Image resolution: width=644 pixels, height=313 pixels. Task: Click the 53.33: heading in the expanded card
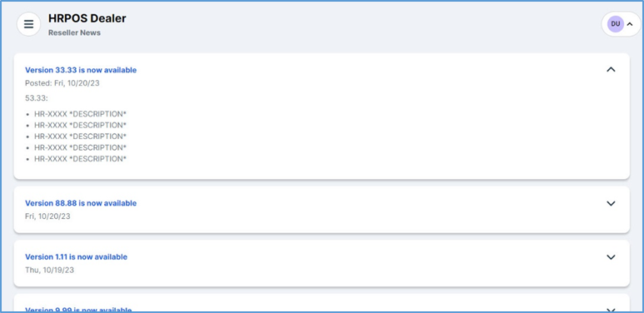point(37,98)
